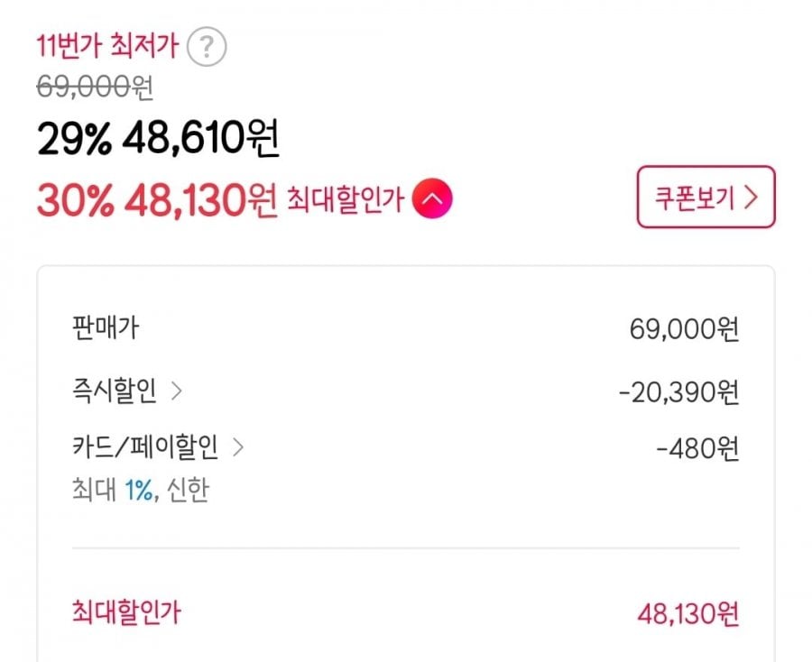Tap 최대할인가 label beside the red arrow
Viewport: 812px width, 662px height.
point(344,200)
